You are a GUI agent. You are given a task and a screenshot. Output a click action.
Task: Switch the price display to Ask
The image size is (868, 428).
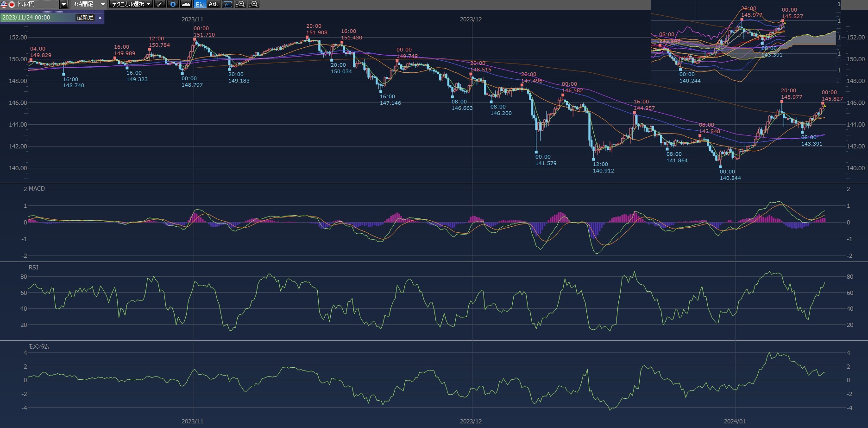click(213, 4)
